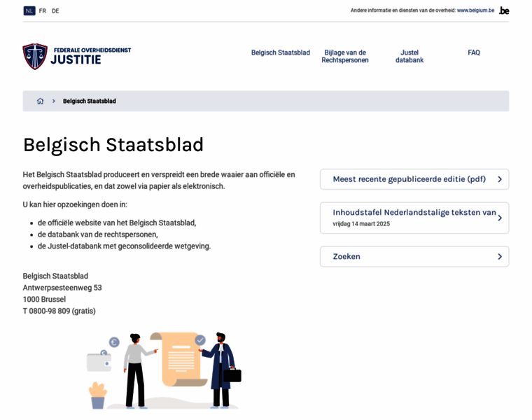Click bullet de officiële website van het Belgisch Staatsblad
532x420 pixels.
click(x=117, y=223)
